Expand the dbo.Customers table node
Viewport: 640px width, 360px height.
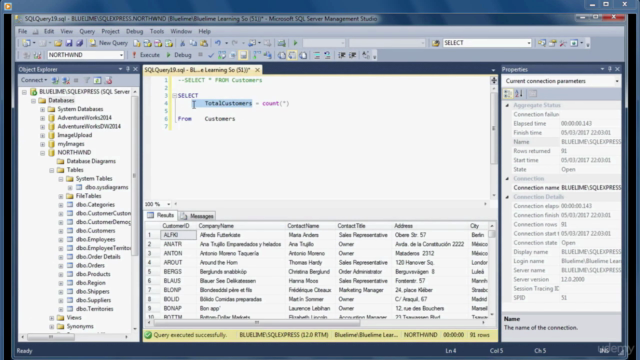[61, 231]
